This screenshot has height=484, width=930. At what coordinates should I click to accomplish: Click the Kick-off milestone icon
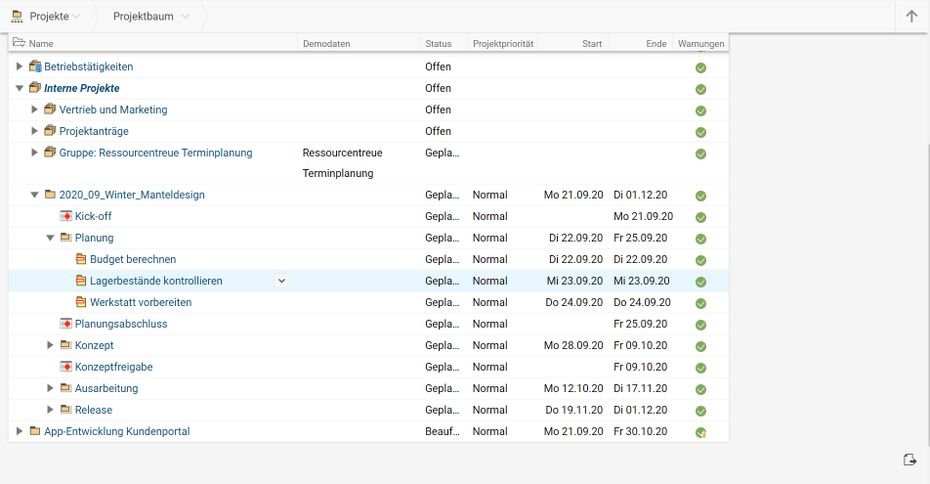pyautogui.click(x=66, y=216)
